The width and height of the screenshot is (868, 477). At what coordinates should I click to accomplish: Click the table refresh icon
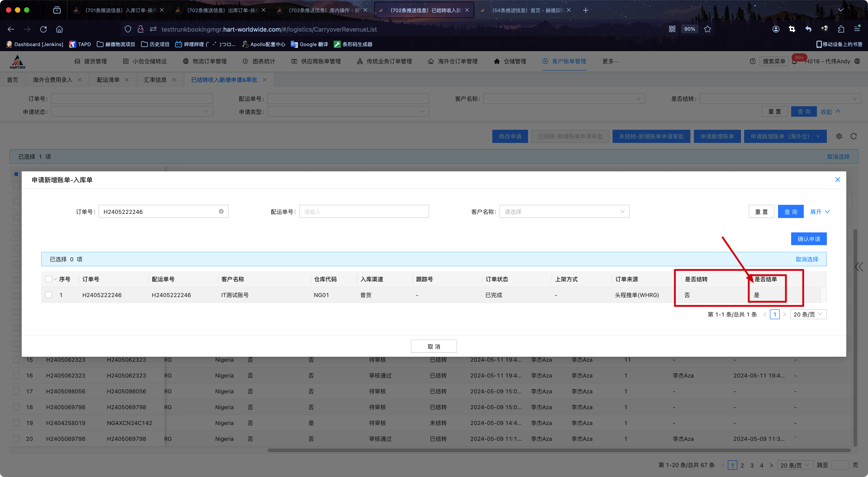click(x=854, y=136)
